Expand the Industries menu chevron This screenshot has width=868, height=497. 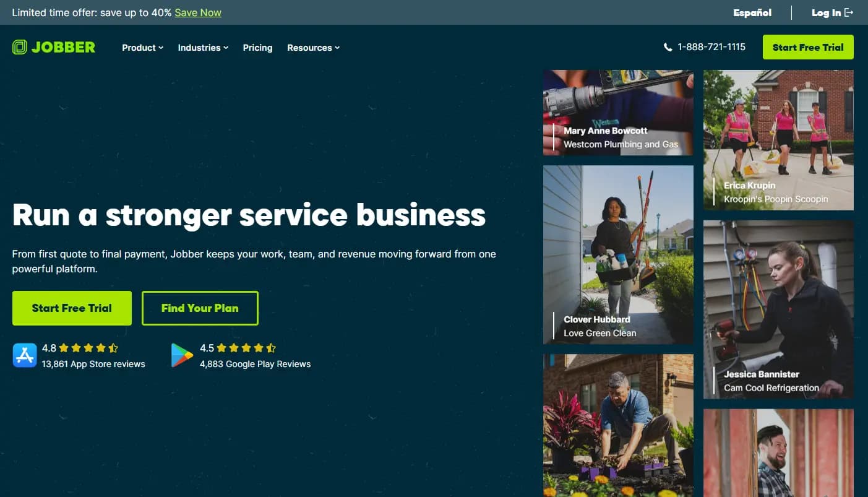[x=226, y=48]
